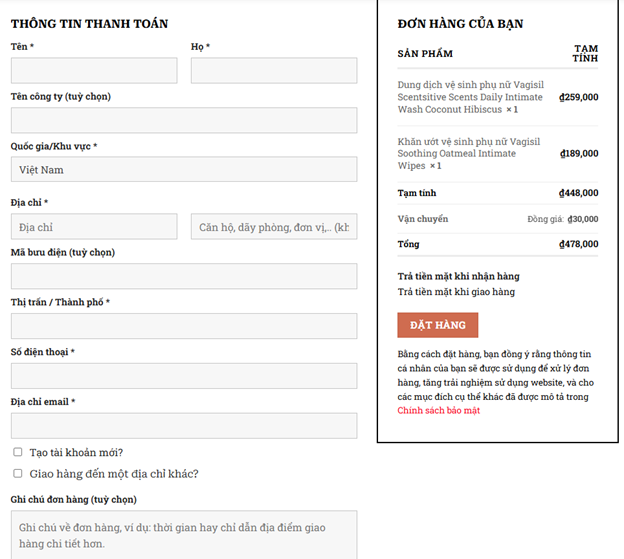Select the Mã bưu điện field
The height and width of the screenshot is (559, 624).
[184, 277]
